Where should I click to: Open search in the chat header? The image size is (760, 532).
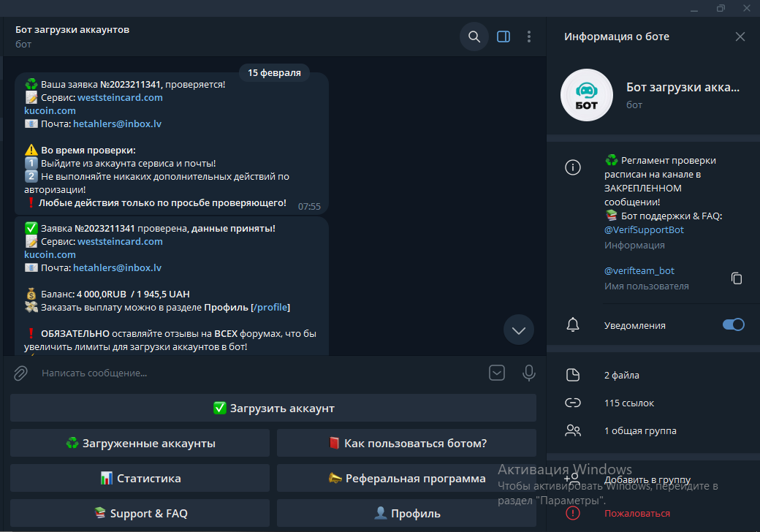[474, 37]
